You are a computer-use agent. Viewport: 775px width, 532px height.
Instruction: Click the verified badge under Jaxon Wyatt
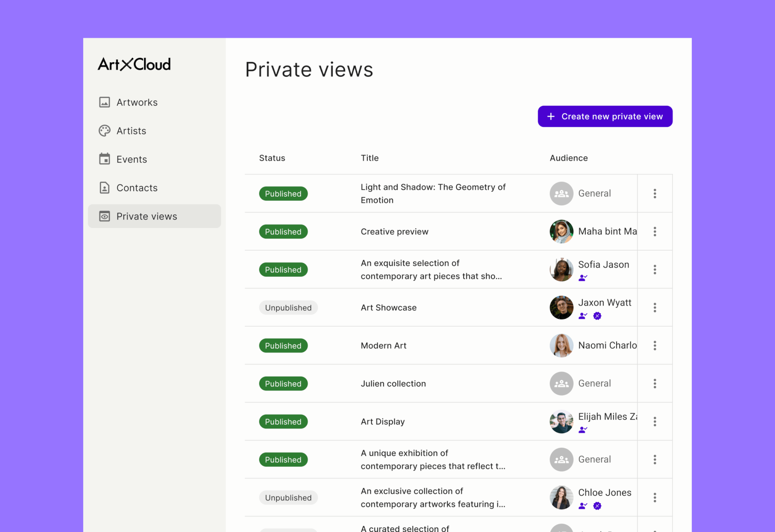click(x=597, y=316)
